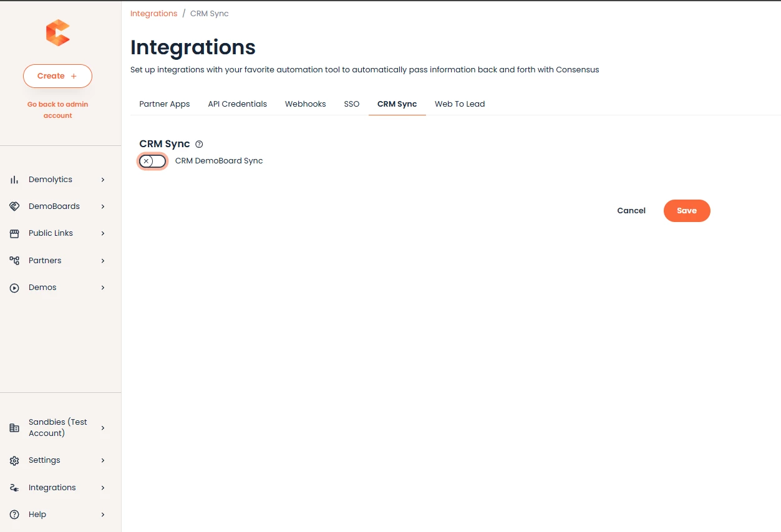Expand the Sandbies (Test Account) chevron
781x532 pixels.
(x=103, y=428)
